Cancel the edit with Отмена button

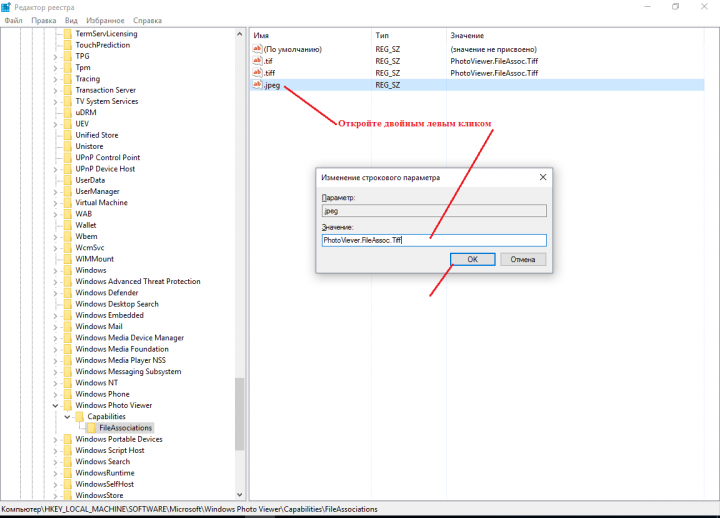[523, 259]
